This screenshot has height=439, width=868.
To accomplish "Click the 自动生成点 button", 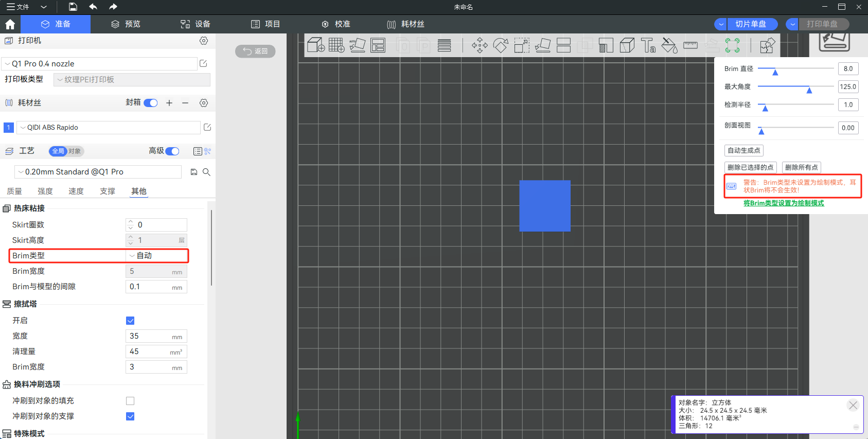I will point(743,150).
